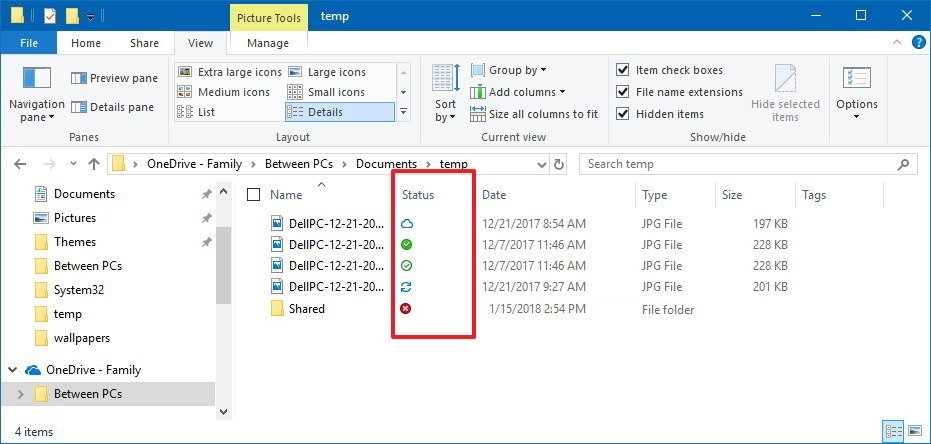Toggle the Details pane
This screenshot has width=931, height=444.
[112, 107]
